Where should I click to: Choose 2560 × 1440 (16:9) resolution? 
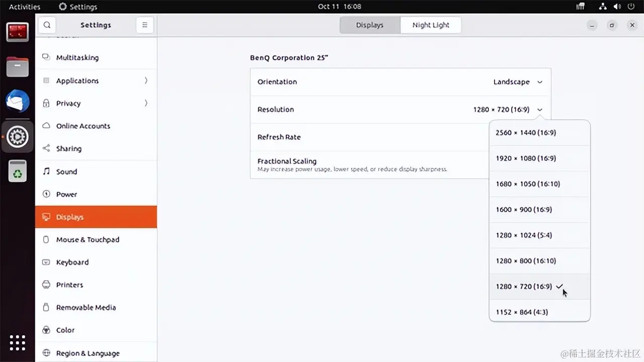tap(539, 133)
